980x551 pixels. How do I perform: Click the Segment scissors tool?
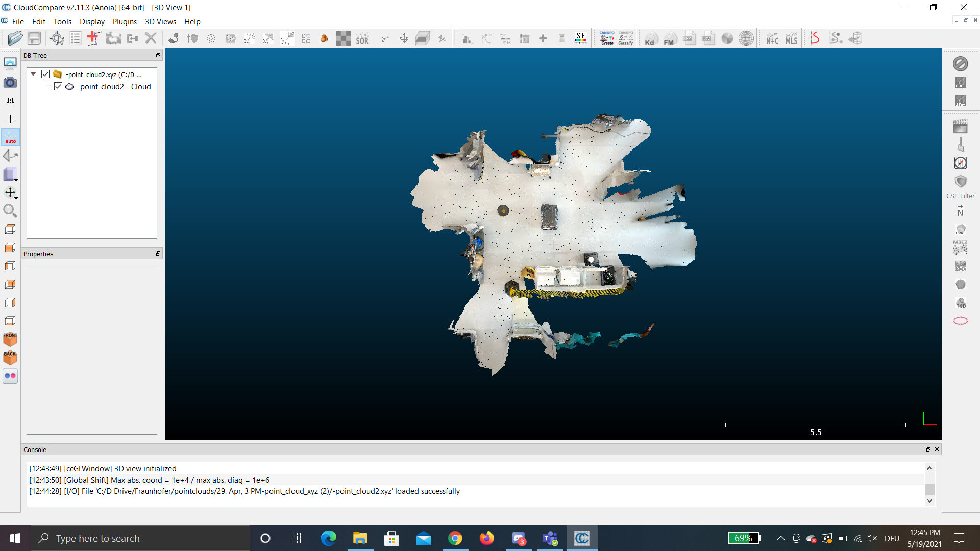click(x=385, y=39)
